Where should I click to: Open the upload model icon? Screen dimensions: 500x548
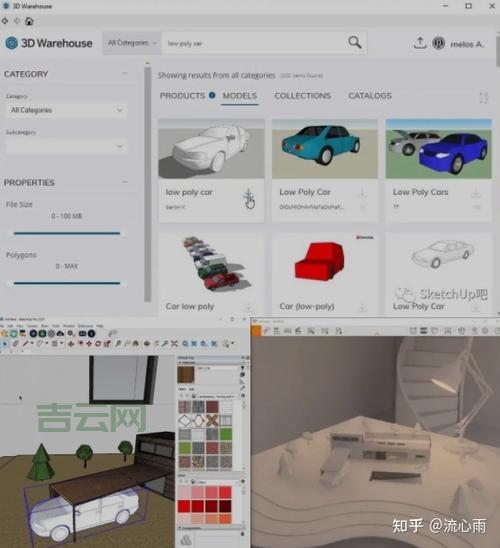[420, 43]
